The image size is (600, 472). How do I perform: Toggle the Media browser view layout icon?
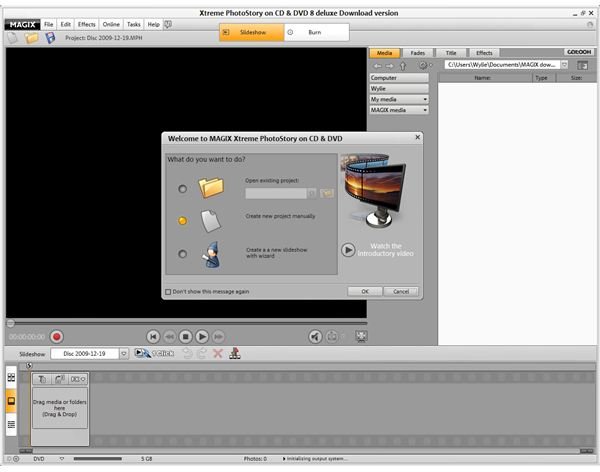coord(582,65)
